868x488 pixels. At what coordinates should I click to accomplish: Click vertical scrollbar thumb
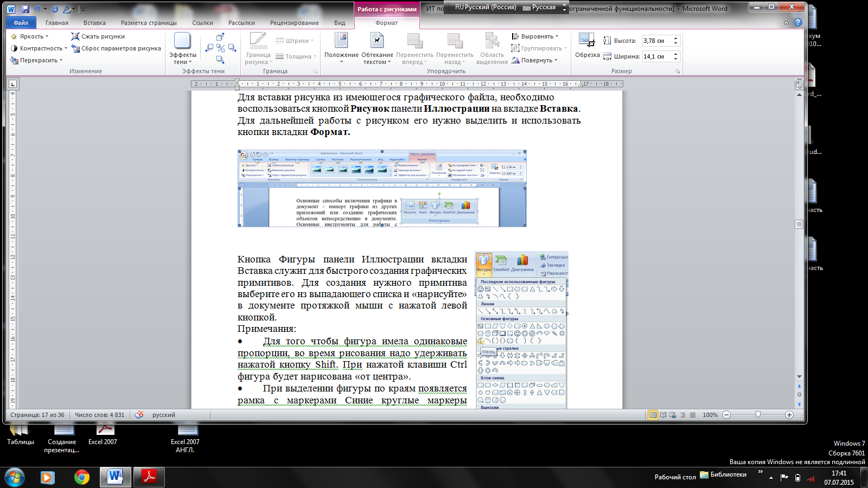click(799, 224)
